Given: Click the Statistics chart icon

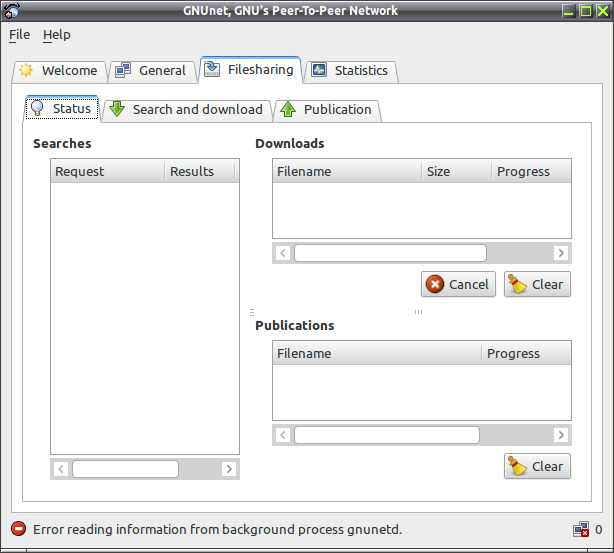Looking at the screenshot, I should [x=319, y=70].
